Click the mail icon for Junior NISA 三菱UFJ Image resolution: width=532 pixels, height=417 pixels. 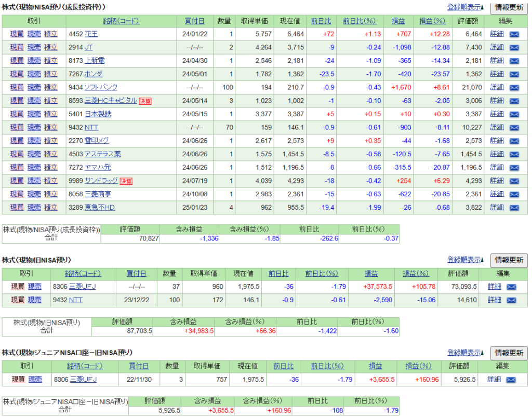point(511,380)
